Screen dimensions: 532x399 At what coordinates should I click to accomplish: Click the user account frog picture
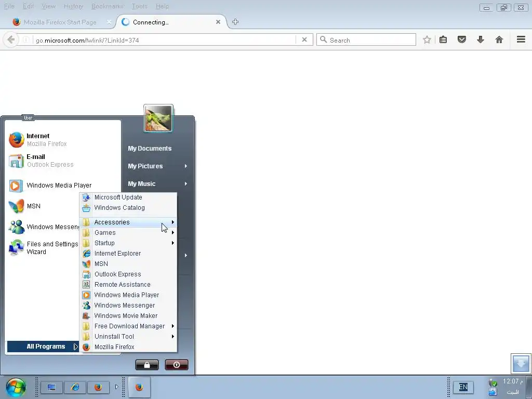pyautogui.click(x=158, y=118)
